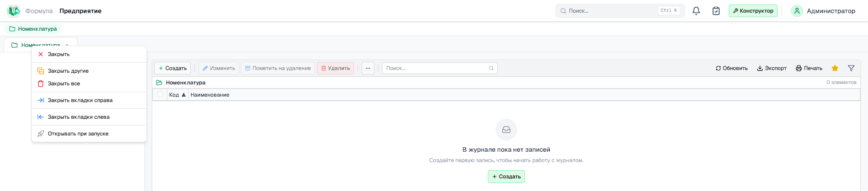This screenshot has height=191, width=868.
Task: Open the more actions ellipsis button
Action: pos(368,68)
